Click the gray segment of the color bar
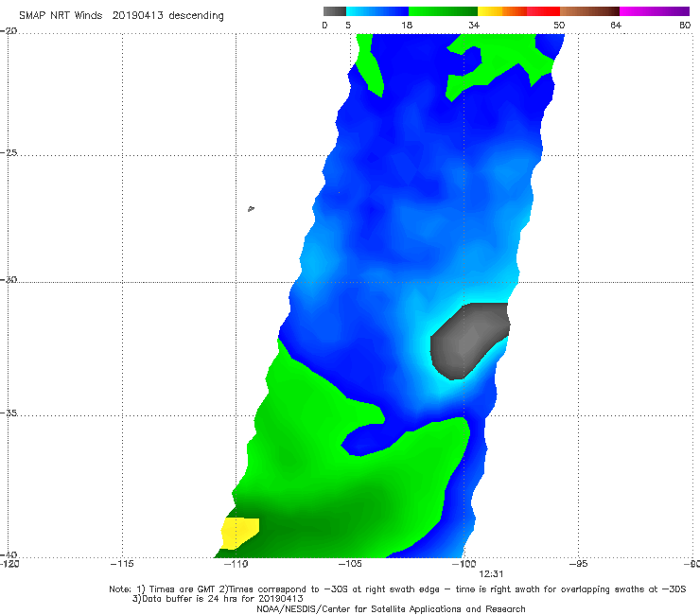This screenshot has height=615, width=700. click(335, 11)
